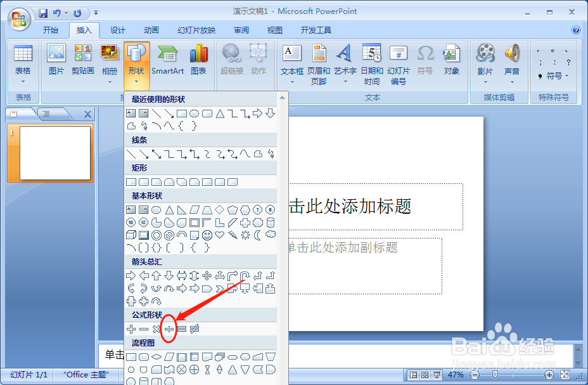Undo last action in quick access toolbar
The height and width of the screenshot is (385, 588).
click(57, 13)
